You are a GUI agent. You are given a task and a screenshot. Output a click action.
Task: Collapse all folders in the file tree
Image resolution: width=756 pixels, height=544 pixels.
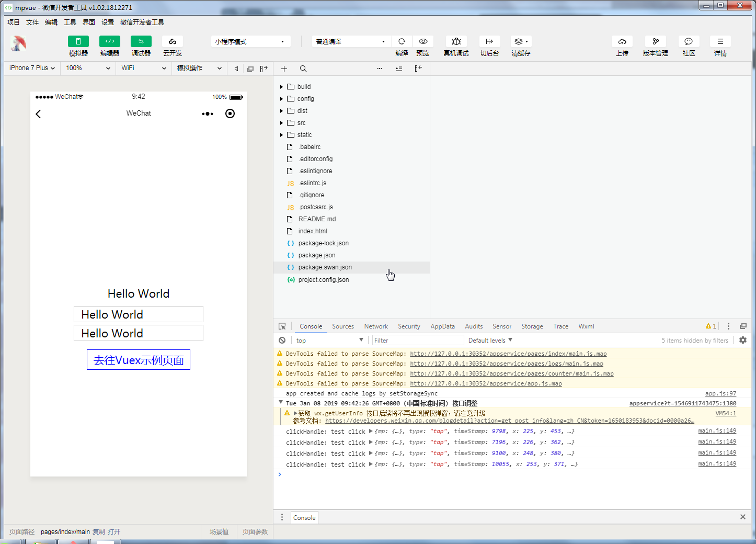pyautogui.click(x=399, y=69)
